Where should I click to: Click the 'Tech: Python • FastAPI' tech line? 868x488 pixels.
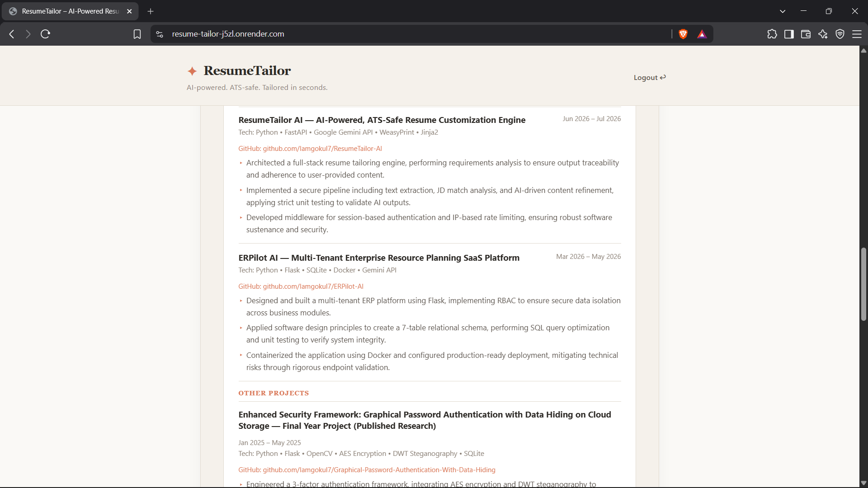pos(338,132)
